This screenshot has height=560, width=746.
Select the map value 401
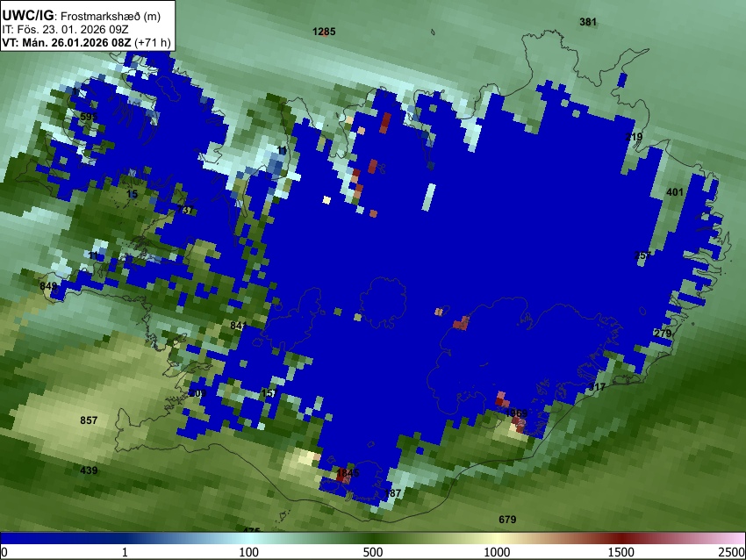[675, 192]
